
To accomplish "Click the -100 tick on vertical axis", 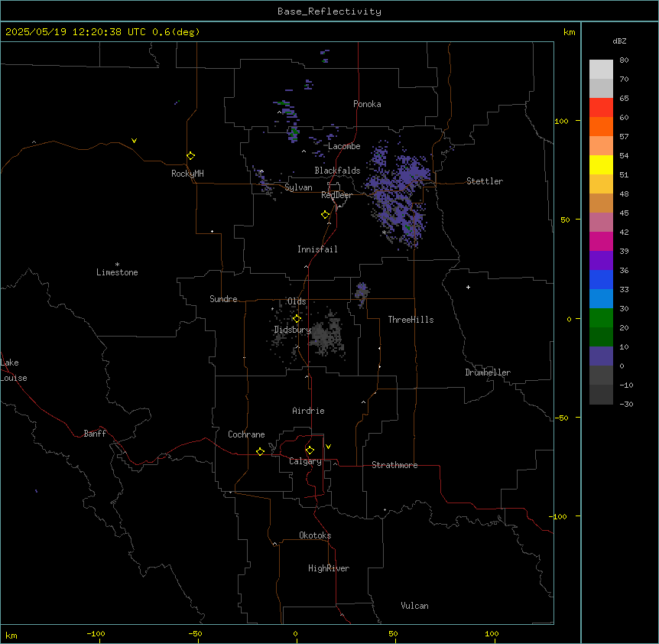I will point(559,516).
